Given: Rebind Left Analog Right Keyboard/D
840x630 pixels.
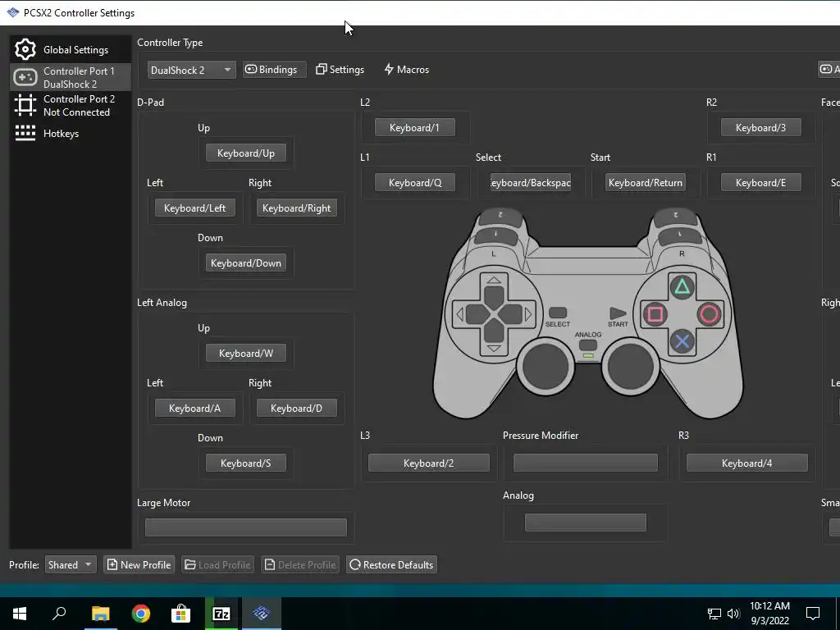Looking at the screenshot, I should click(x=297, y=408).
